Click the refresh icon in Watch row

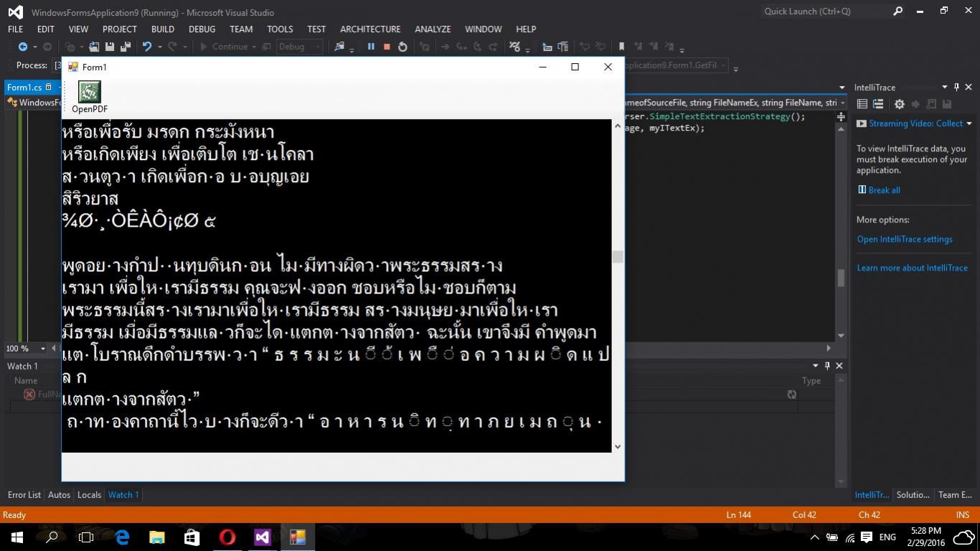(x=791, y=395)
